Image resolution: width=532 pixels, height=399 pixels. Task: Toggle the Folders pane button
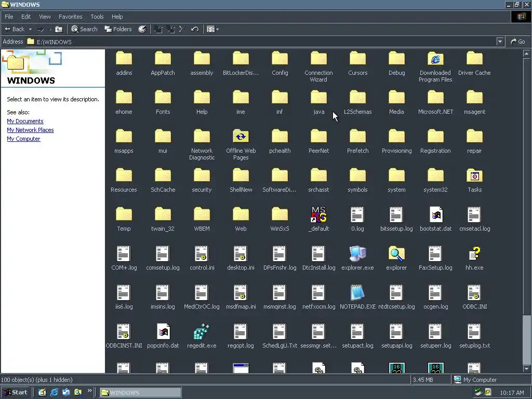(x=118, y=29)
